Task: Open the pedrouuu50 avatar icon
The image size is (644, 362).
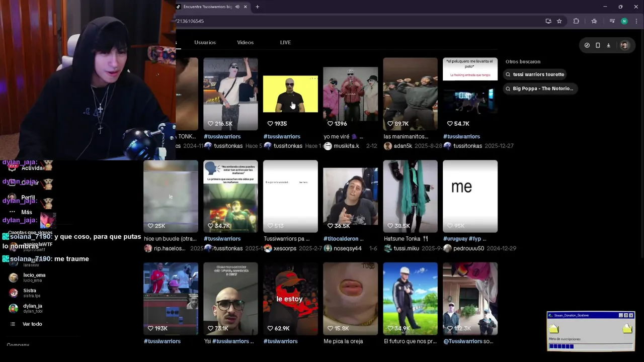Action: pos(448,248)
